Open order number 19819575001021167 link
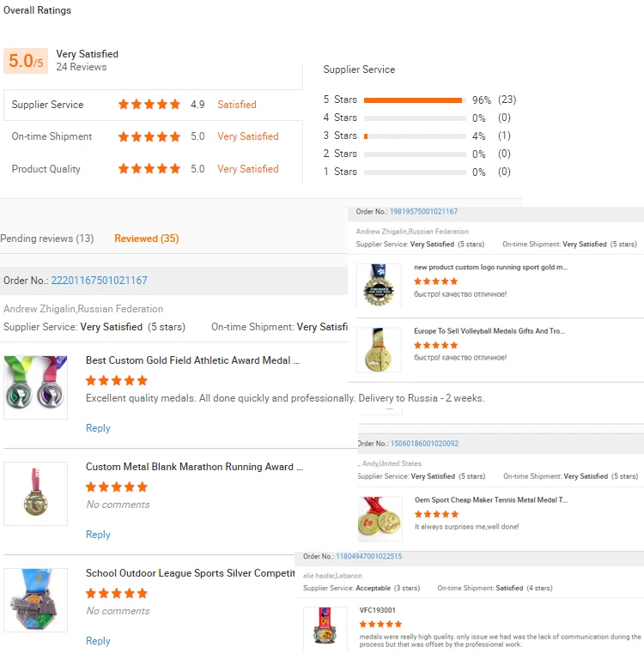 coord(423,211)
